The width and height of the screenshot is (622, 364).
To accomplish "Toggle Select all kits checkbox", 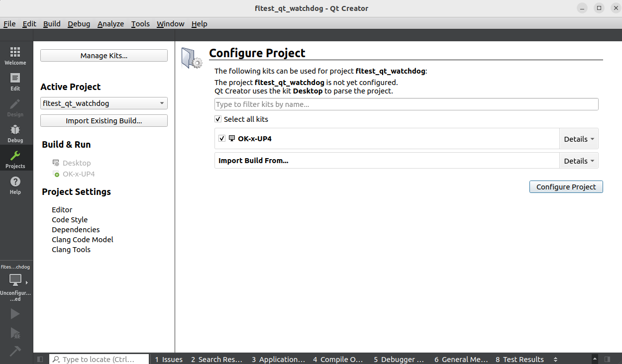I will (218, 119).
